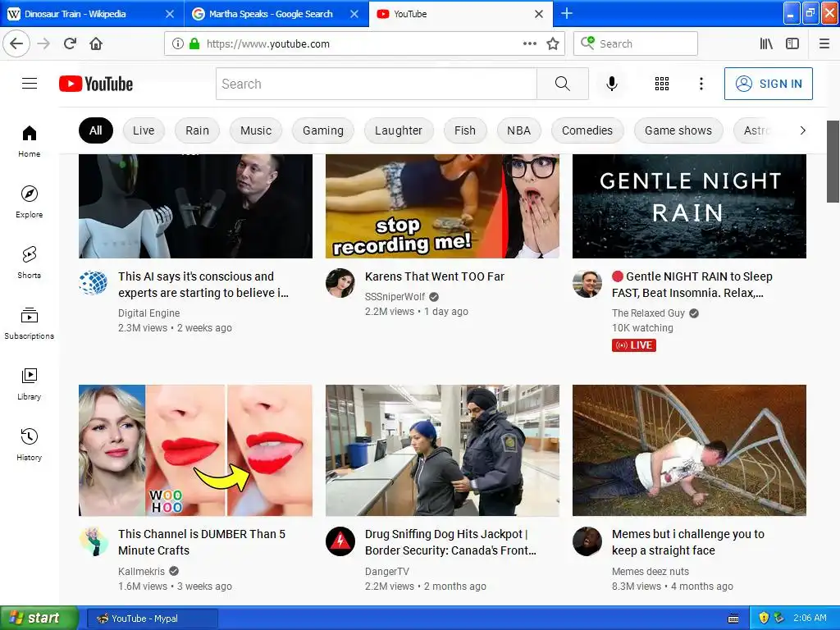Open Subscriptions in the sidebar

(30, 323)
